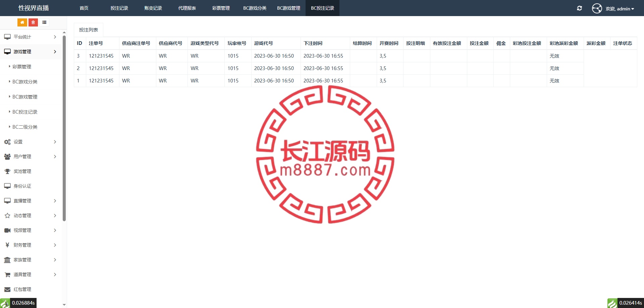The width and height of the screenshot is (644, 308).
Task: Click the 0.026414s timing badge
Action: click(631, 303)
